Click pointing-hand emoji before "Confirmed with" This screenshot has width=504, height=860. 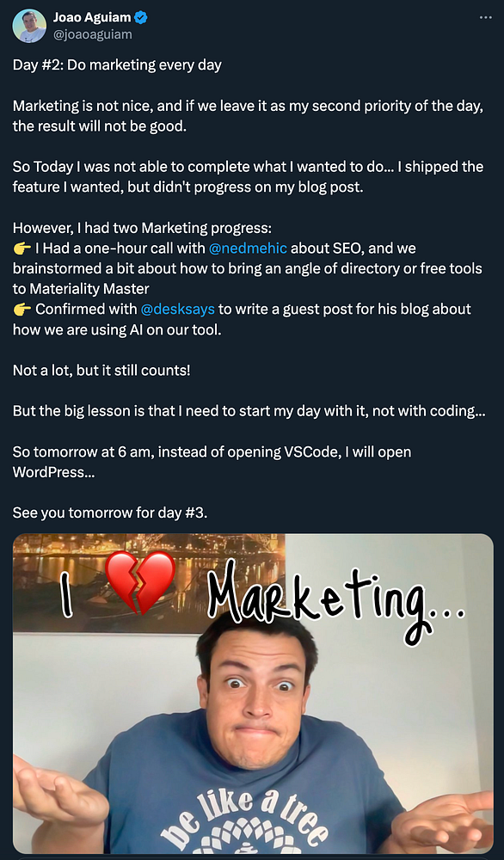(x=22, y=310)
